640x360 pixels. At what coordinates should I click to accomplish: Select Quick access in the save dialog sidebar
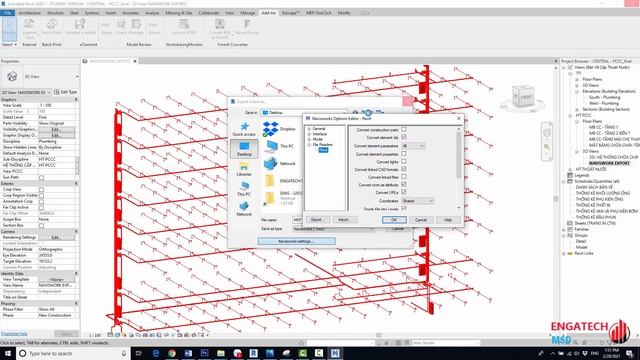tap(244, 129)
